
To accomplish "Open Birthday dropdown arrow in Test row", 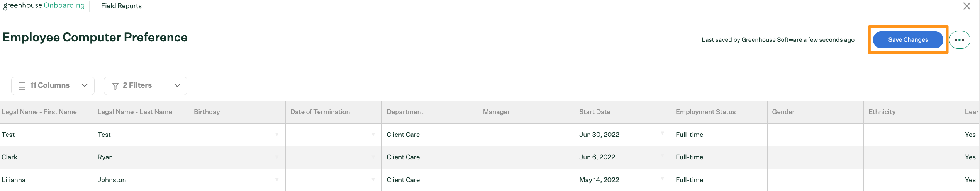I will point(277,135).
